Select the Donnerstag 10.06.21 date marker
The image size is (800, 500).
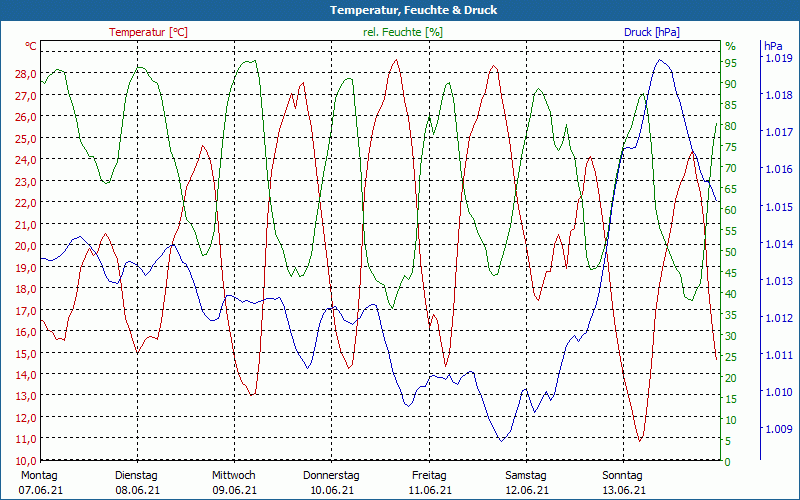(331, 482)
